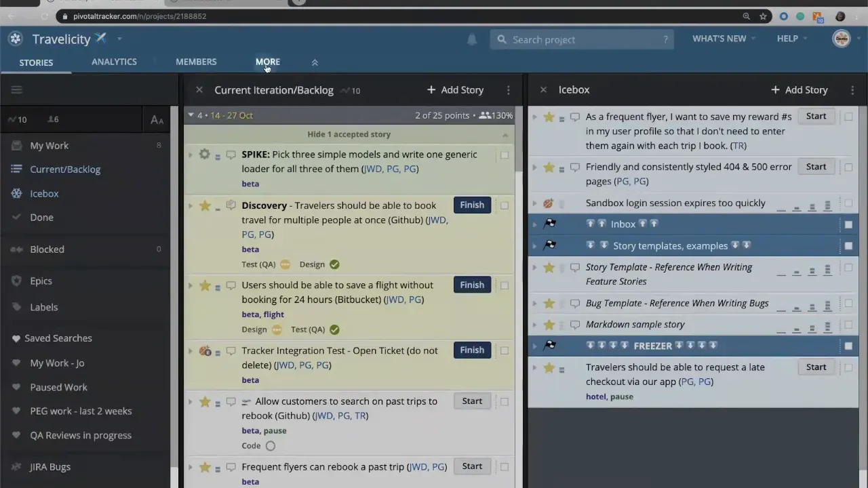The image size is (868, 488).
Task: Click the gear icon on the SPIKE story
Action: point(205,155)
